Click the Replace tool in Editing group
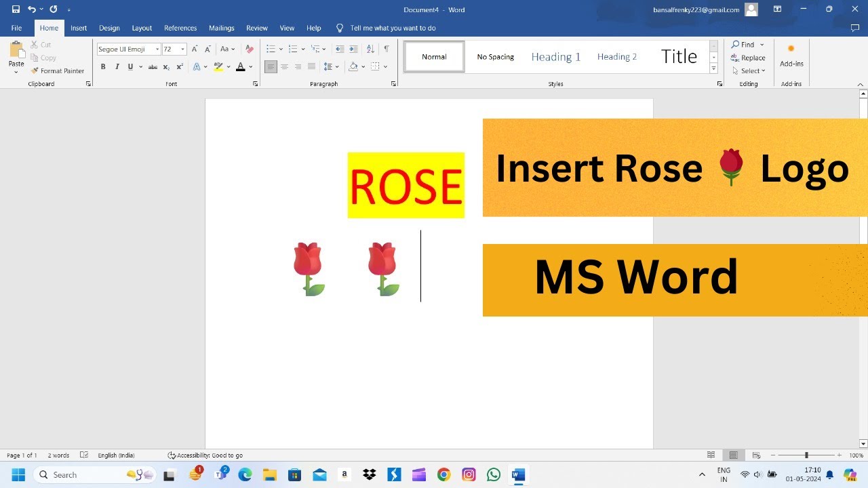The image size is (868, 488). point(748,58)
